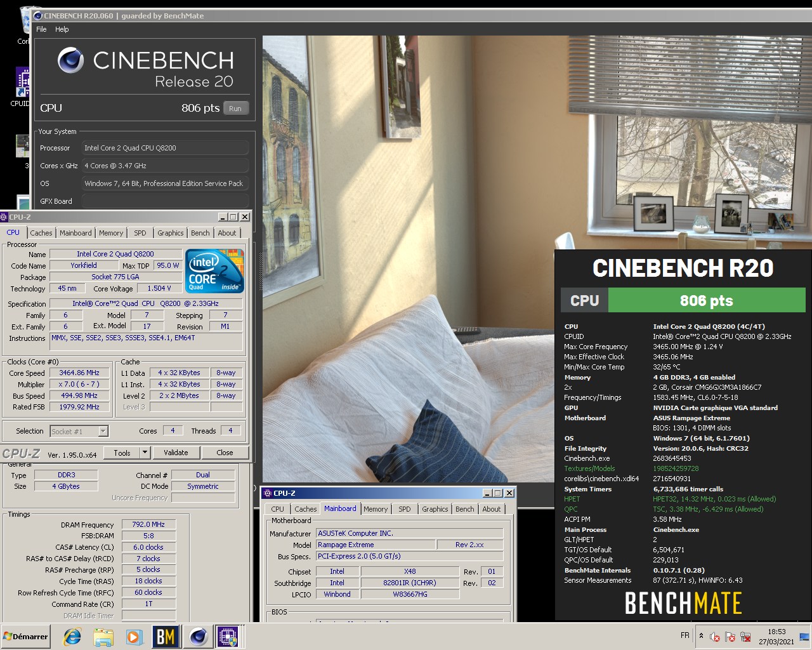Switch to Cinebench via its taskbar icon
Screen dimensions: 812x650
coord(198,637)
